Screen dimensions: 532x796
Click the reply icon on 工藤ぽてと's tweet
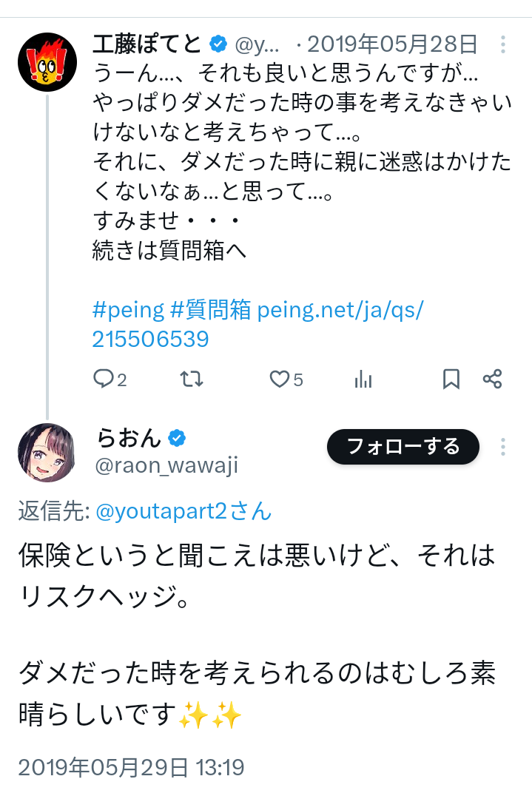pos(102,380)
